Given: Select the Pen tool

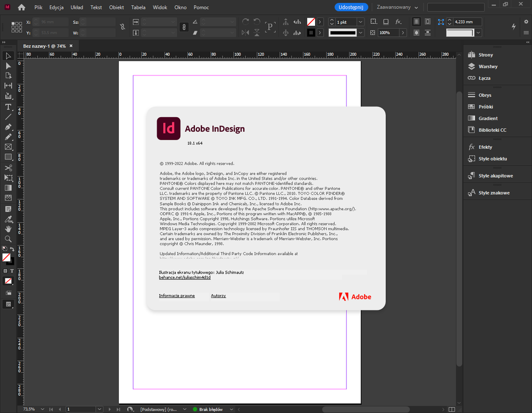Looking at the screenshot, I should (8, 127).
